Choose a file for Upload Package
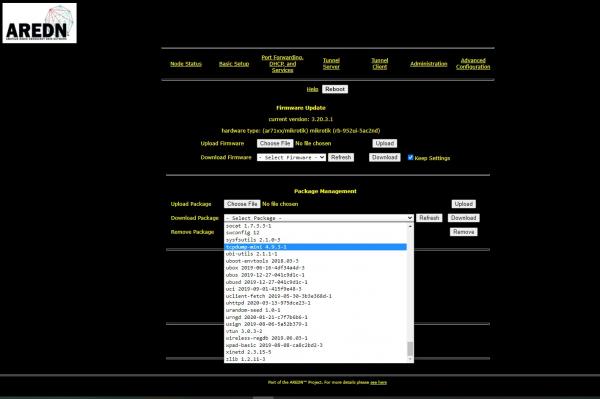This screenshot has width=600, height=399. (242, 204)
